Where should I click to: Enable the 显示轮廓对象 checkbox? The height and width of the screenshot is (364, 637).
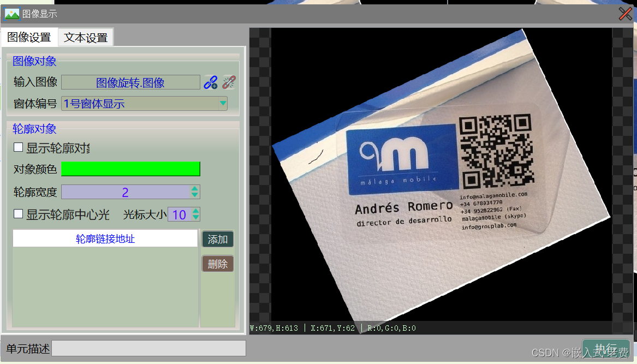click(x=18, y=147)
